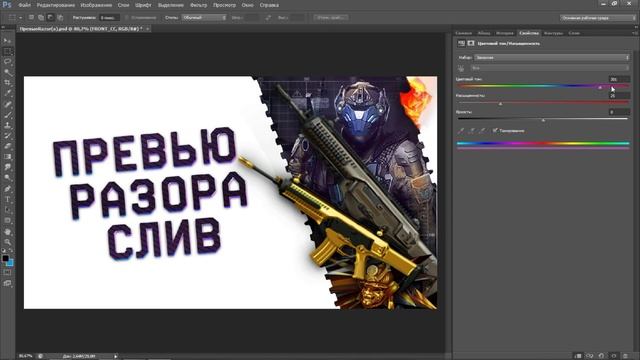Select Add to Selection mode
This screenshot has height=360, width=640.
tap(41, 18)
